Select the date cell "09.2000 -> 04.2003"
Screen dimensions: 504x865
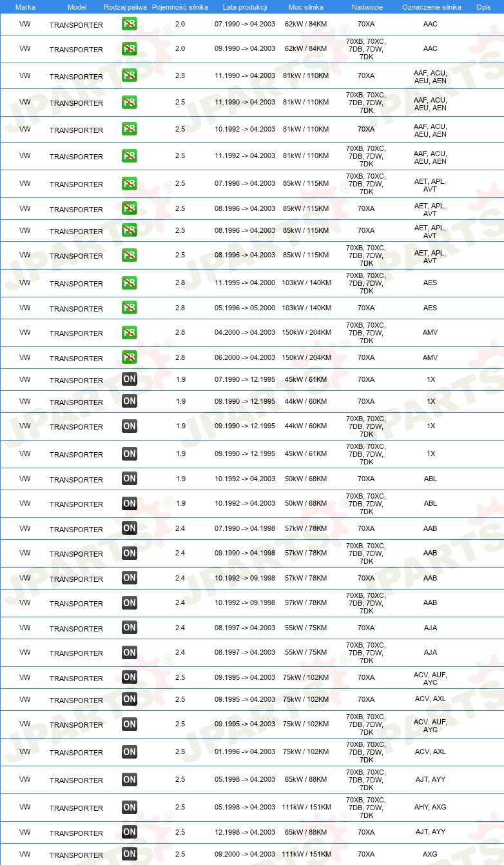coord(245,854)
